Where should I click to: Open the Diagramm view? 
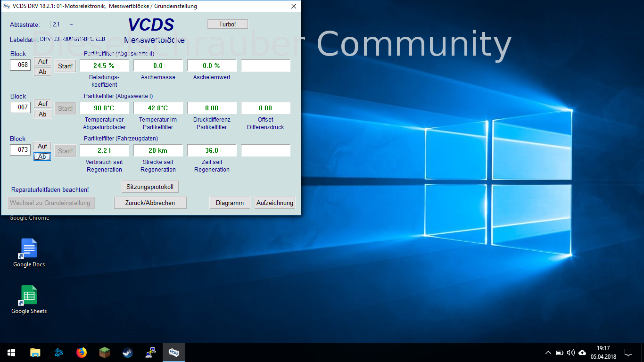[230, 203]
